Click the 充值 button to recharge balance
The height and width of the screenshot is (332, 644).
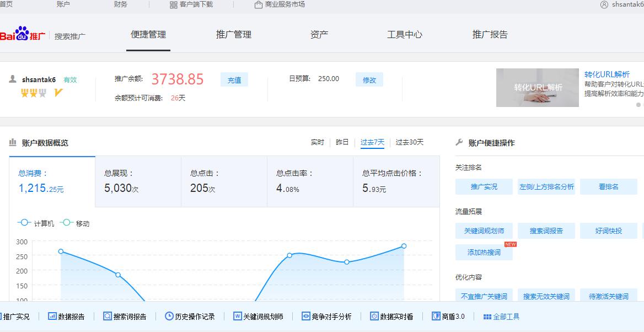coord(234,79)
